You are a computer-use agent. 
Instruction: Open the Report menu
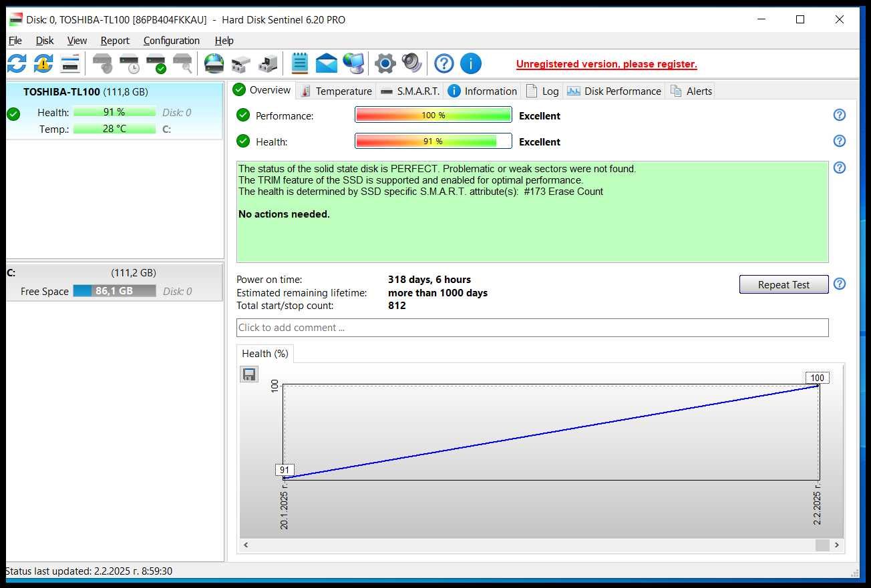115,41
